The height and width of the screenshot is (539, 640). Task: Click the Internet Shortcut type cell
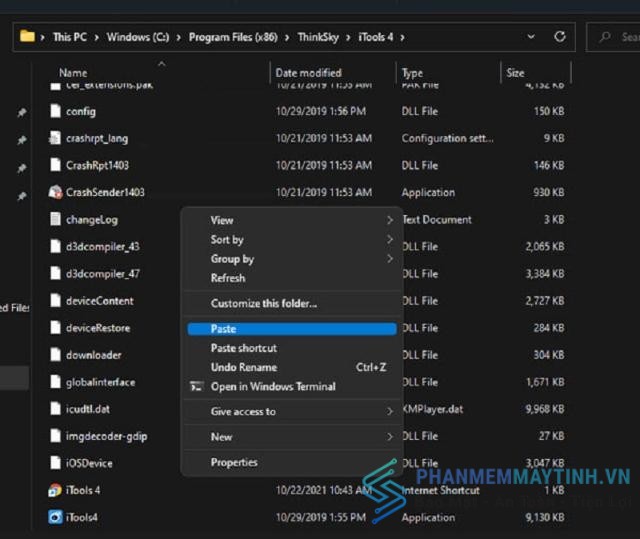pyautogui.click(x=440, y=490)
